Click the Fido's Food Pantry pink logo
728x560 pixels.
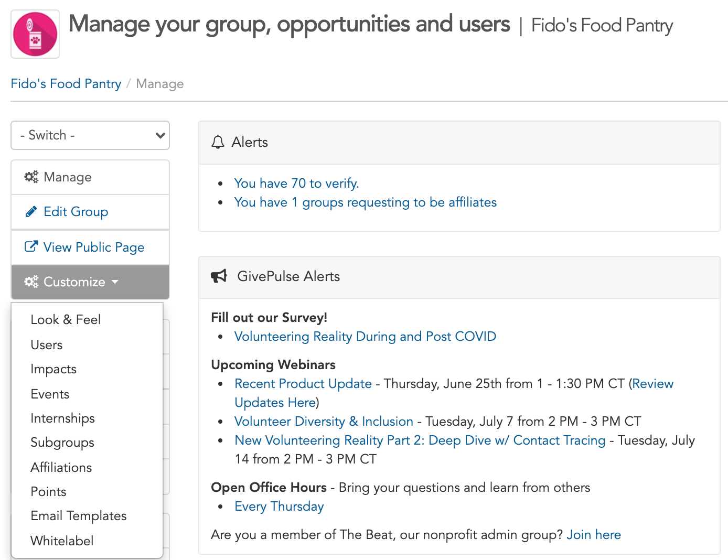pyautogui.click(x=35, y=34)
